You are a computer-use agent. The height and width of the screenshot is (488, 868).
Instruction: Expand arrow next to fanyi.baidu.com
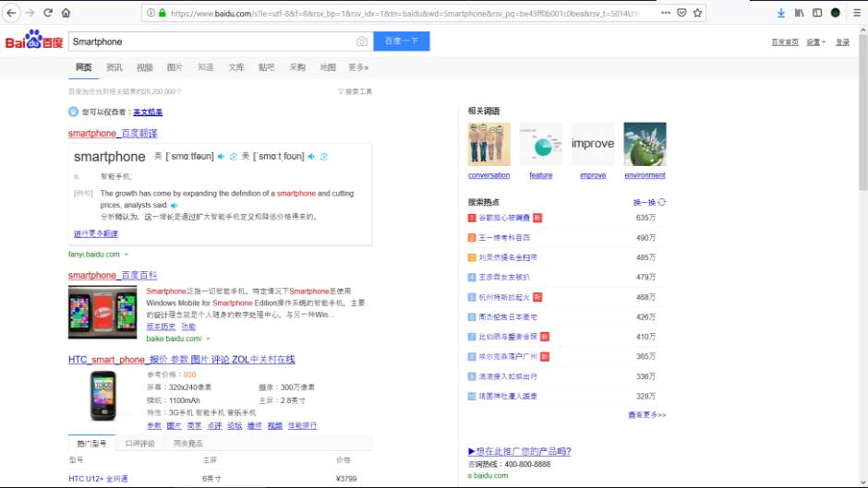coord(127,254)
